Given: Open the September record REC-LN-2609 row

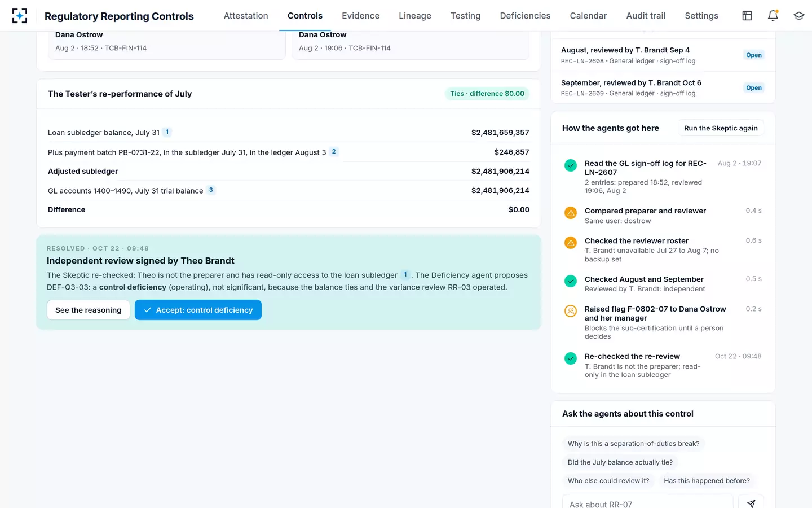Looking at the screenshot, I should point(663,87).
